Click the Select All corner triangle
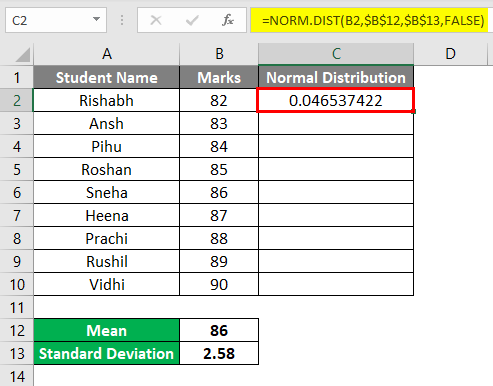493x386 pixels. (23, 55)
